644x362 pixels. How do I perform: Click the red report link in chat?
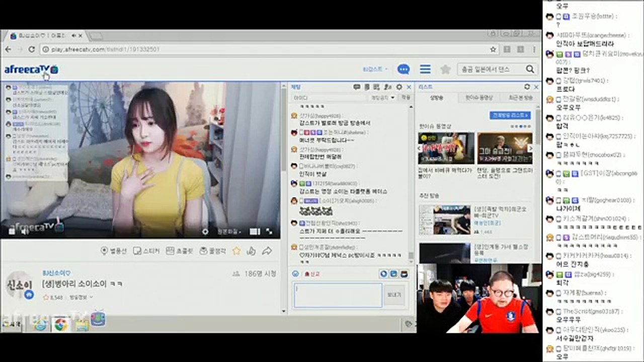[312, 274]
